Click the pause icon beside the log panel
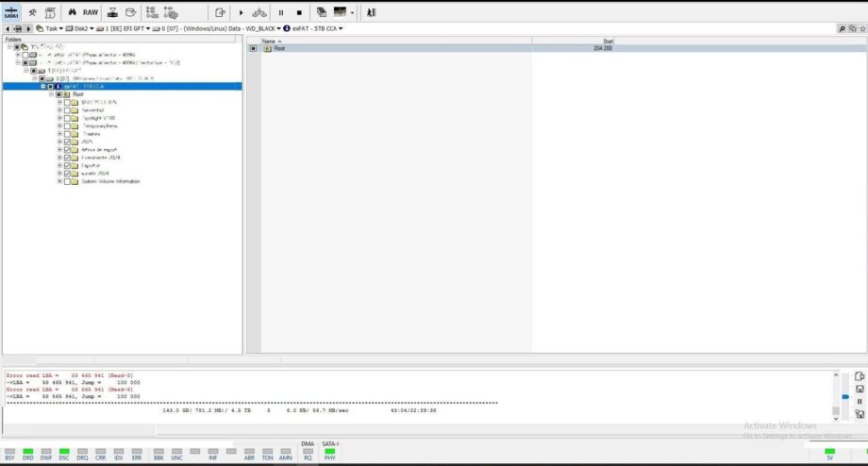This screenshot has width=868, height=466. pyautogui.click(x=860, y=401)
